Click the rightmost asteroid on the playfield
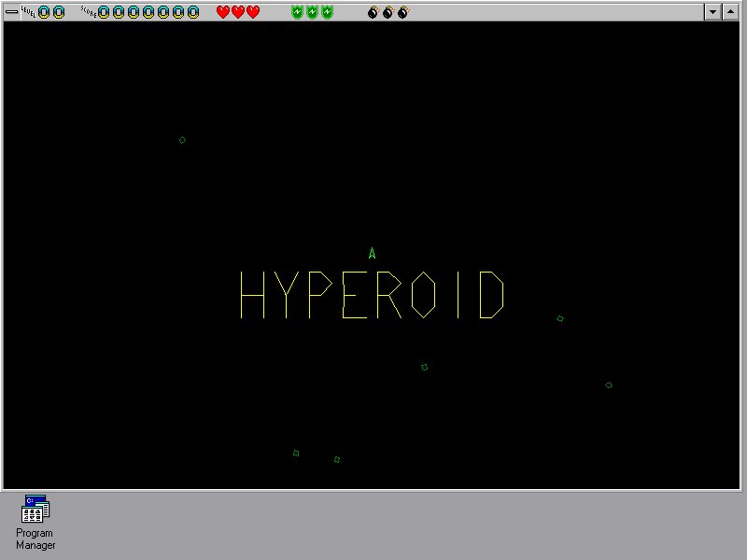The image size is (747, 560). [609, 385]
